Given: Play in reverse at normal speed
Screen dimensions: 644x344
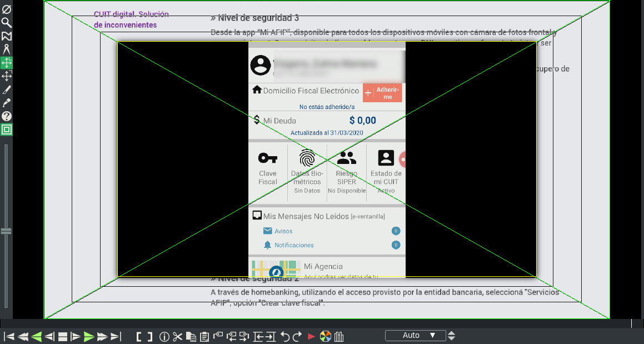Looking at the screenshot, I should coord(37,336).
